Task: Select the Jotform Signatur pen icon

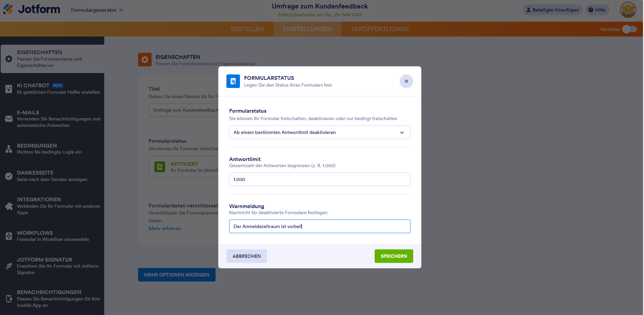Action: (8, 266)
